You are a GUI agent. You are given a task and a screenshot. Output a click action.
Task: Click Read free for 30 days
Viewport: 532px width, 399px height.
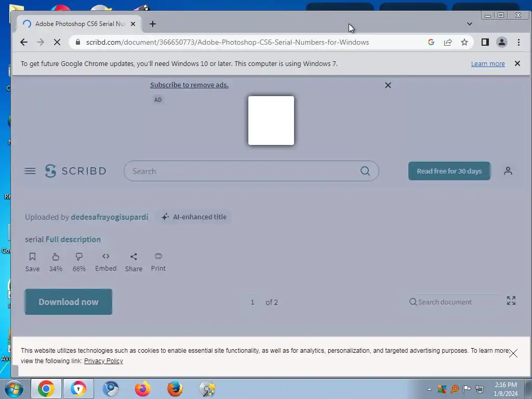[449, 171]
